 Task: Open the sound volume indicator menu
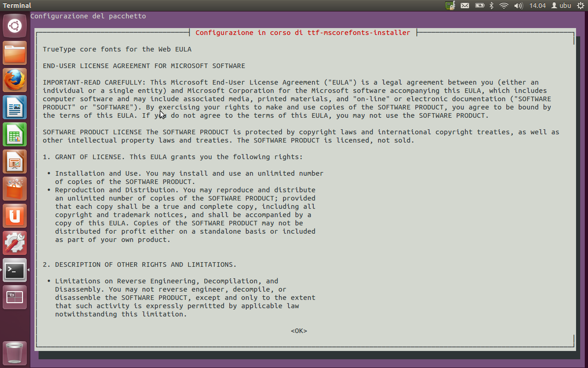(x=519, y=6)
